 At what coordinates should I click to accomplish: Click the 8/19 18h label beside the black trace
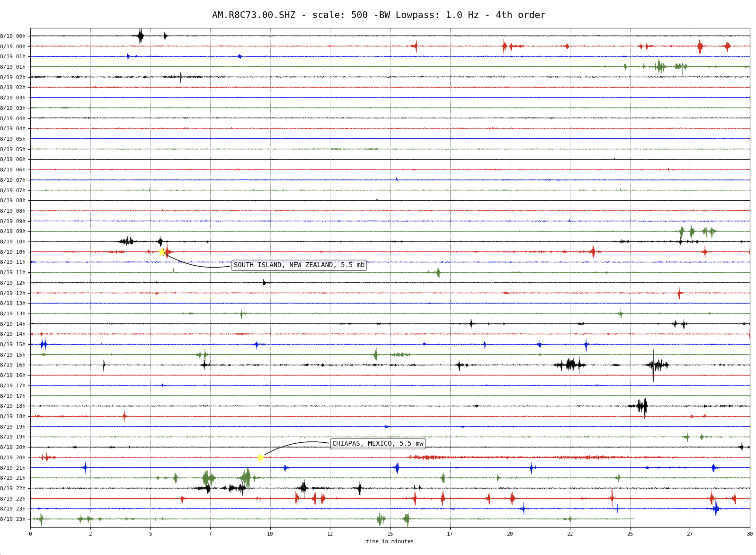[x=13, y=406]
